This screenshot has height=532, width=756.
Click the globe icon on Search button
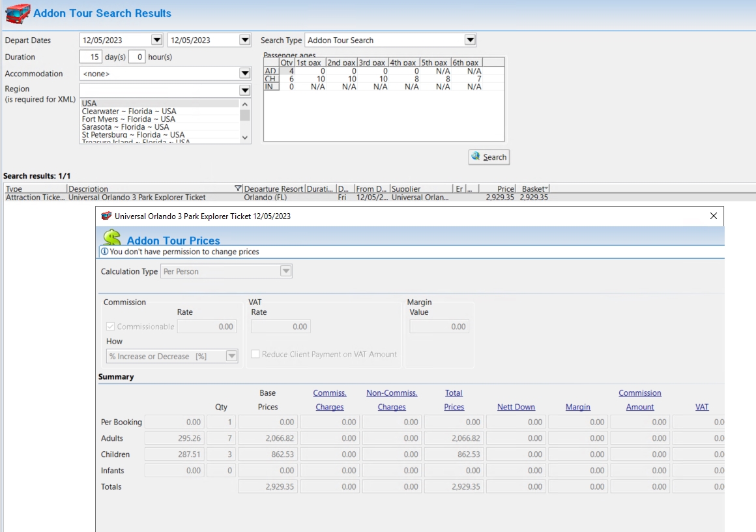[476, 157]
